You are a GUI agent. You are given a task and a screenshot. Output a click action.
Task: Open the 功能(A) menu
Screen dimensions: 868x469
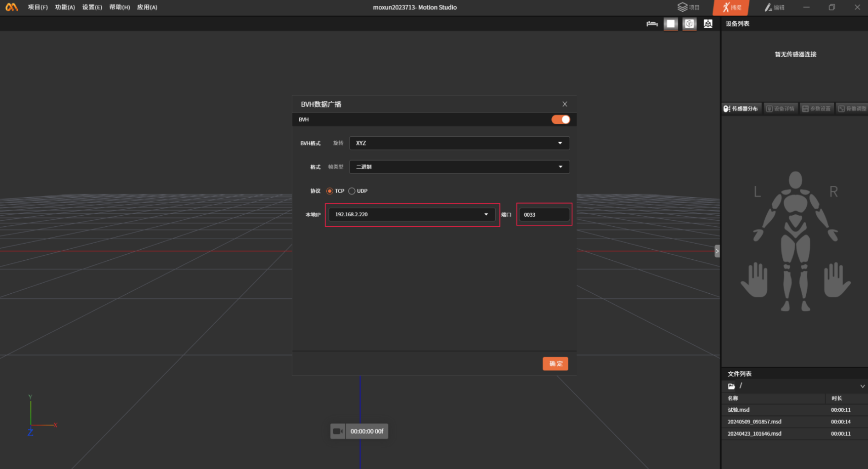[x=65, y=7]
